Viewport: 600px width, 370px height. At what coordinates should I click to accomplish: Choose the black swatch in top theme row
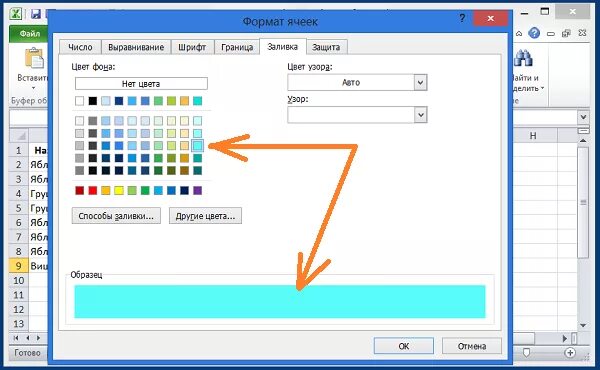point(93,101)
